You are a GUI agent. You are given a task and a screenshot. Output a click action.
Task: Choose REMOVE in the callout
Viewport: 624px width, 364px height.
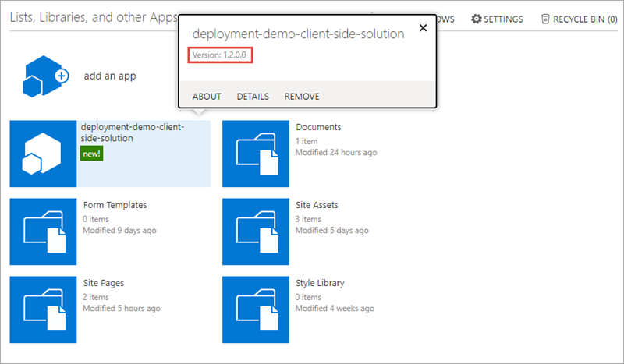click(x=302, y=97)
